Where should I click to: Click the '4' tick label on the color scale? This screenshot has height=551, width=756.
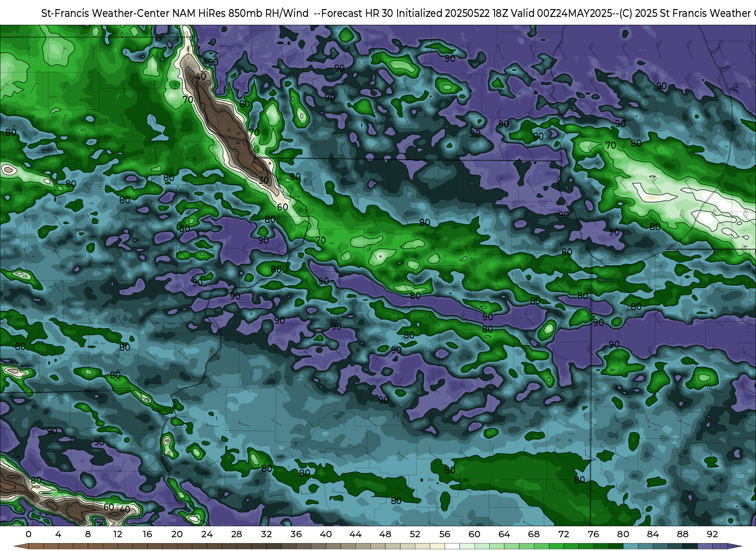tap(58, 534)
